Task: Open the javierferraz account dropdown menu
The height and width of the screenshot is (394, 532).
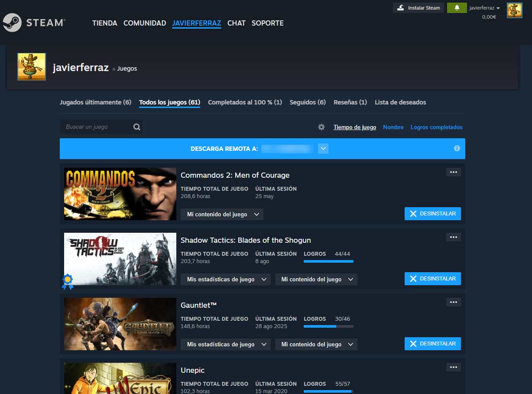Action: coord(485,8)
